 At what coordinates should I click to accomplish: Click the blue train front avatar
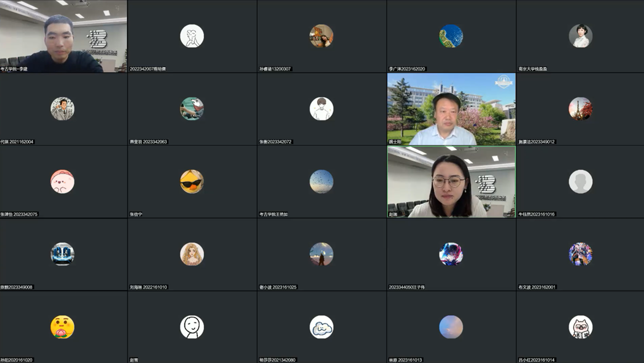click(62, 254)
